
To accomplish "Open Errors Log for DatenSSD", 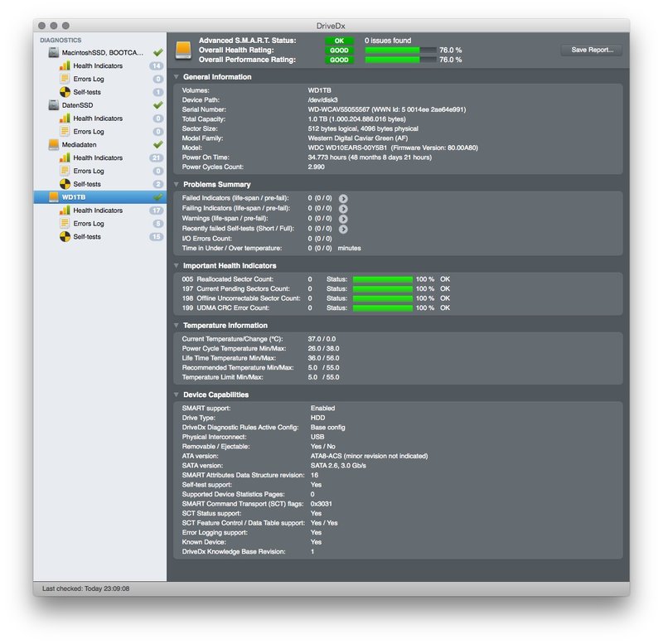I will [99, 132].
